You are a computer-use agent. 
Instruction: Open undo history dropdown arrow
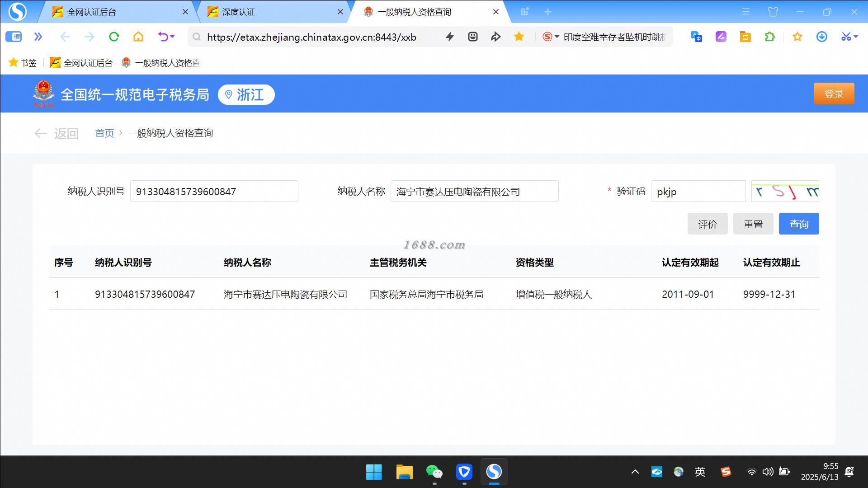[x=172, y=37]
